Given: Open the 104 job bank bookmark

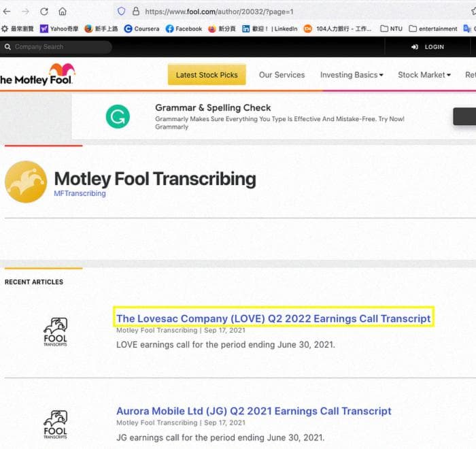Looking at the screenshot, I should pyautogui.click(x=337, y=29).
